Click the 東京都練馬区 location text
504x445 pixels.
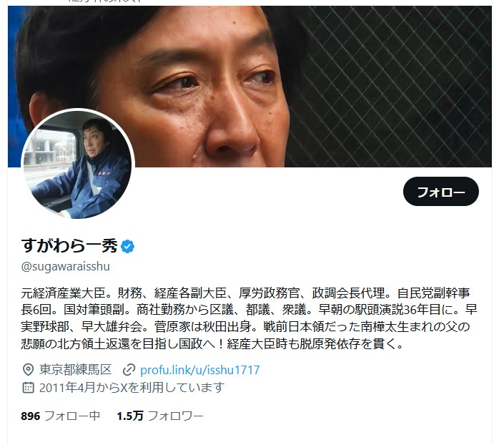(x=76, y=370)
